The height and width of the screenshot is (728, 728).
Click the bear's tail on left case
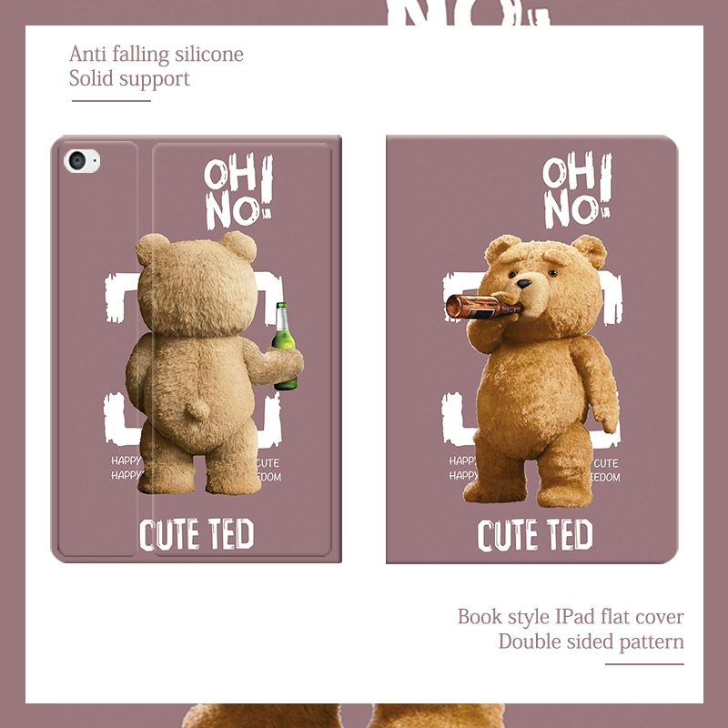click(197, 410)
